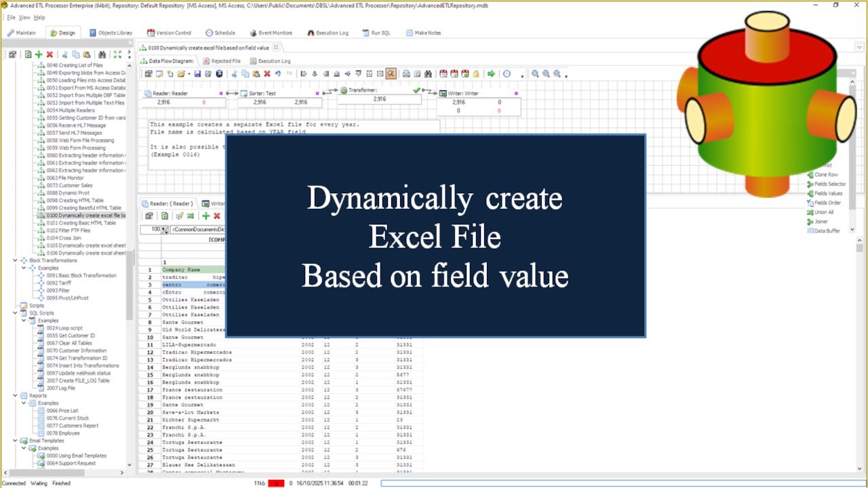Viewport: 868px width, 488px height.
Task: Click the yellow padlock icon in diagram toolbar
Action: coord(476,74)
